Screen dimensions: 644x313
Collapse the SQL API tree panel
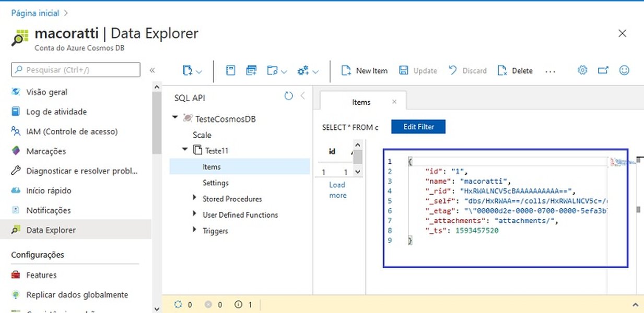[302, 96]
